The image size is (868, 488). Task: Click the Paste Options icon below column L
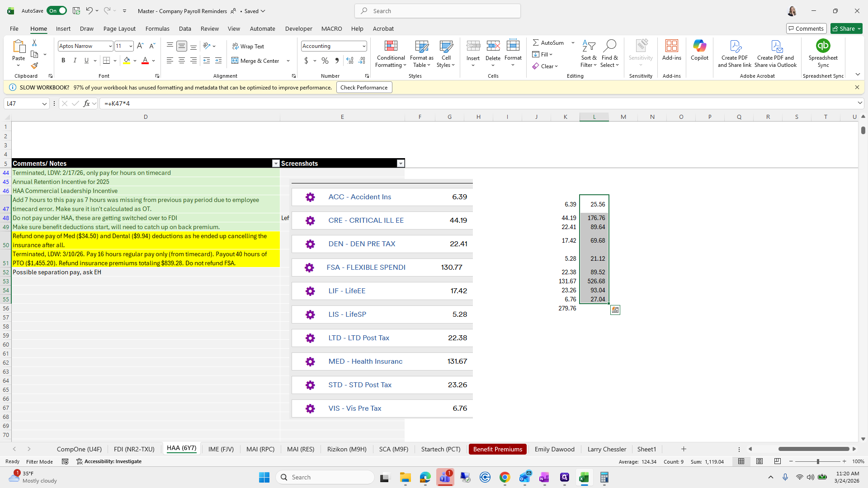(x=615, y=310)
